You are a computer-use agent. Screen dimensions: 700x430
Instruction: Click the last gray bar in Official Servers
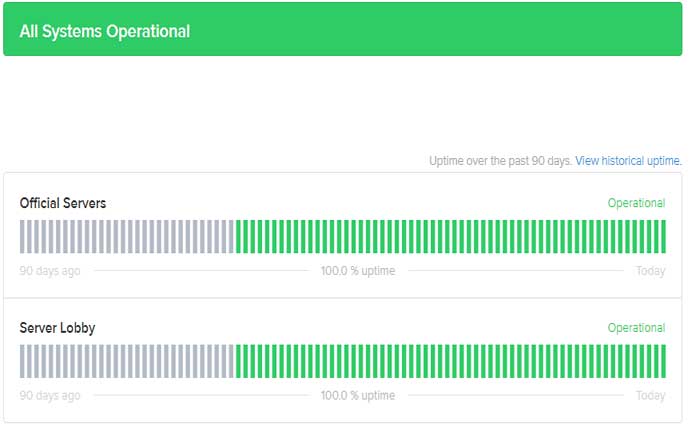point(230,236)
